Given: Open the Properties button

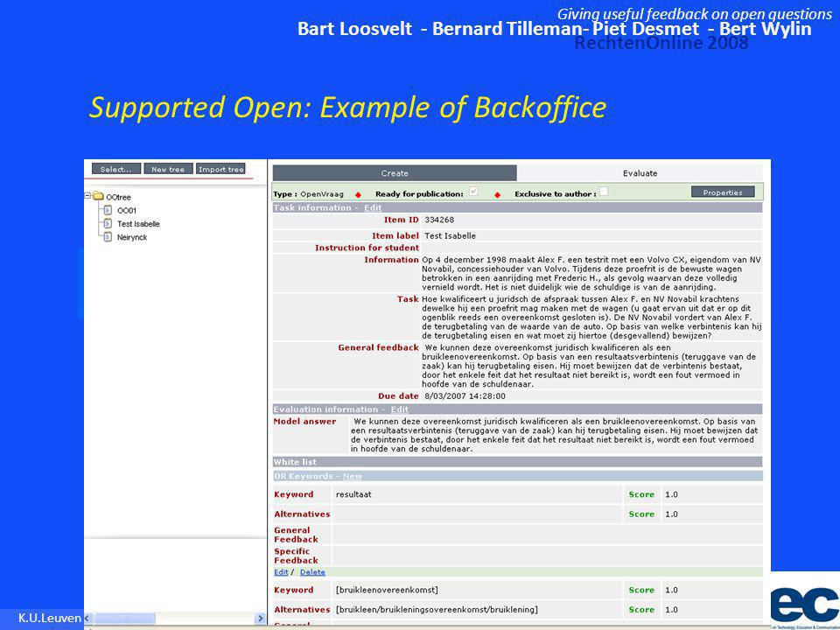Looking at the screenshot, I should (723, 192).
